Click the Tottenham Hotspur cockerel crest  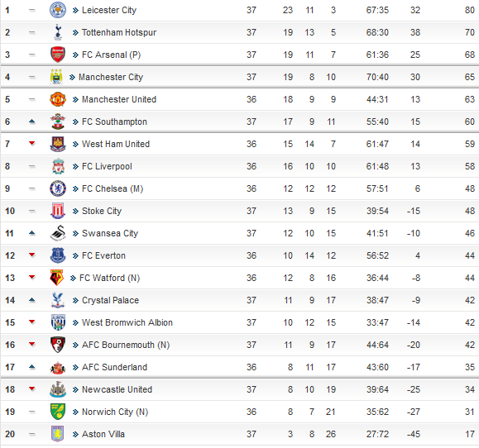[x=58, y=32]
